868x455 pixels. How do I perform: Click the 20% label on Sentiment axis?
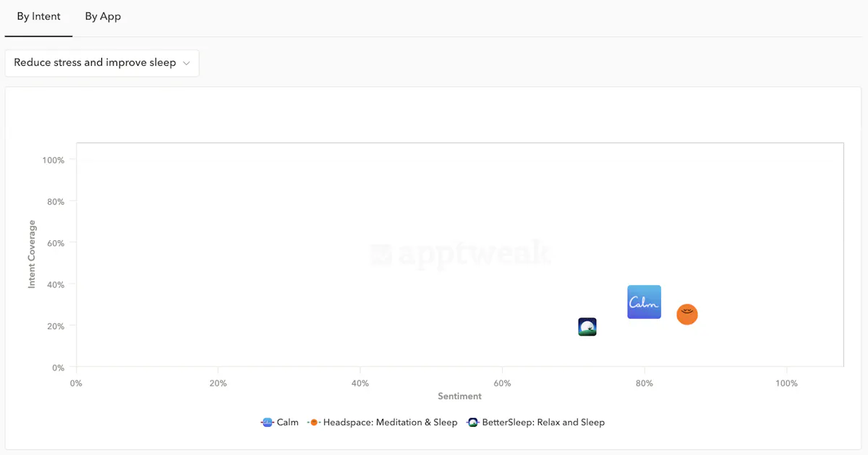(x=218, y=383)
